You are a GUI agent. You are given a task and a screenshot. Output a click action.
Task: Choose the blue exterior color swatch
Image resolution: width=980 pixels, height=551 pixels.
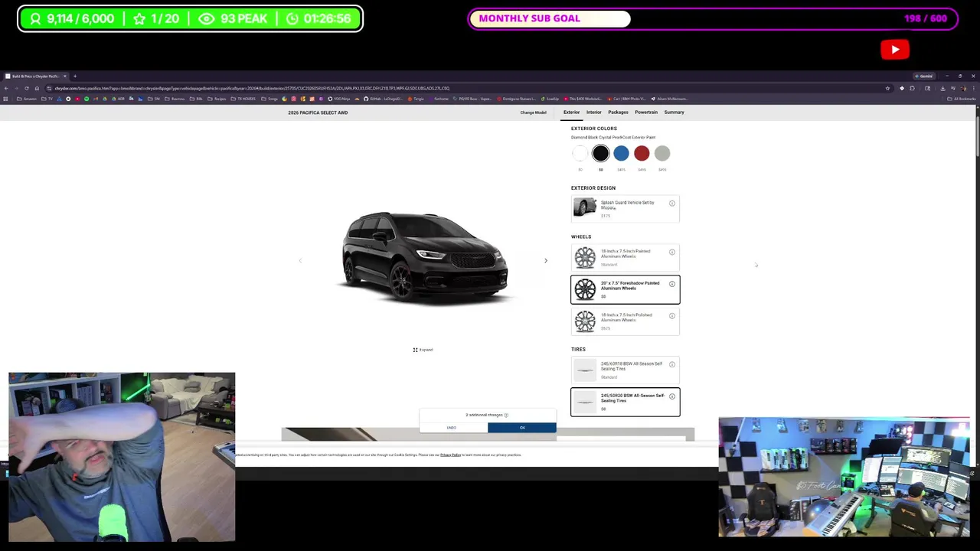[x=621, y=154]
